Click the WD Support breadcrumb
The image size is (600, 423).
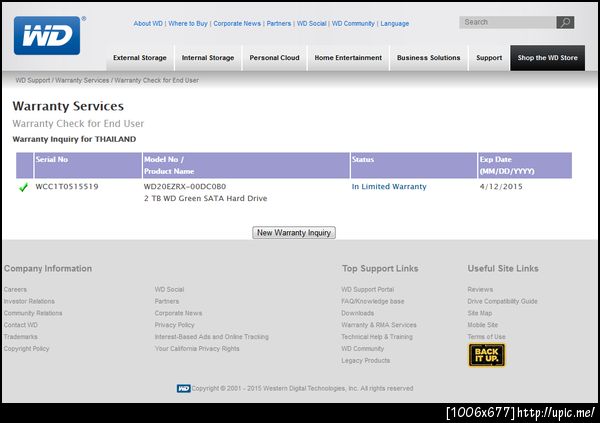pos(33,80)
